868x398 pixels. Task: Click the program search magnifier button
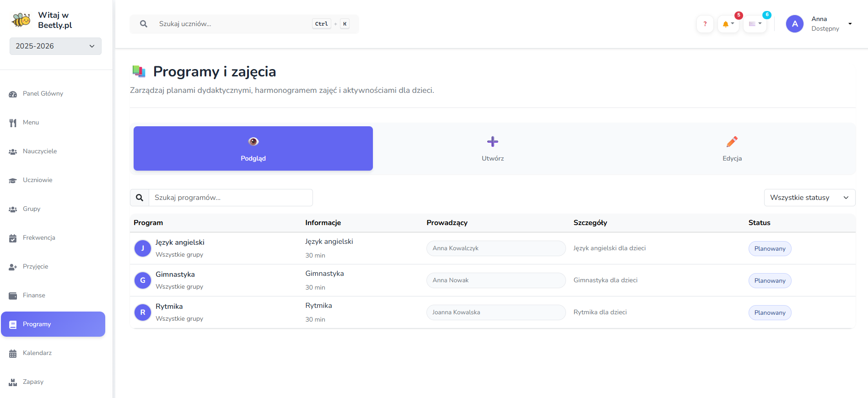pos(140,198)
